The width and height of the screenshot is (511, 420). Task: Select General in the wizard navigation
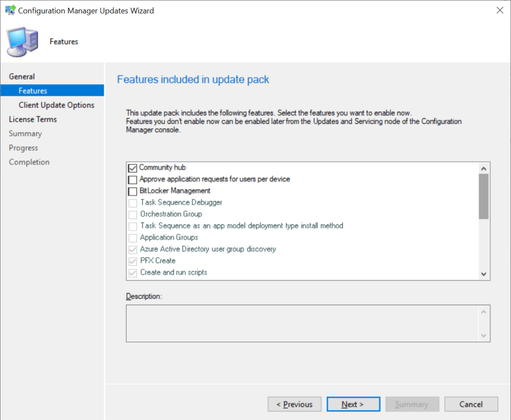point(22,76)
